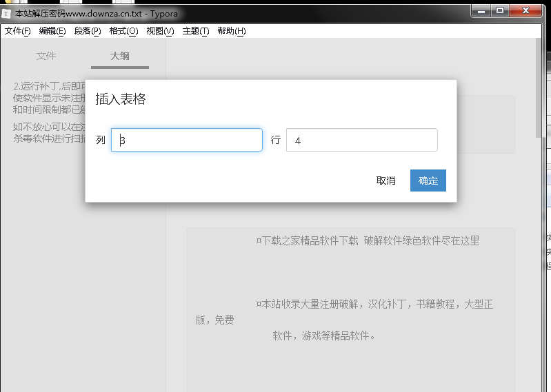The height and width of the screenshot is (392, 551).
Task: Click the paragraph starting with ¤下载之家精品软件下载
Action: point(367,241)
